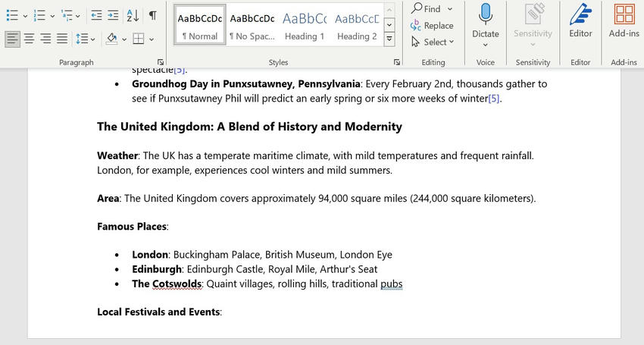
Task: Open Find dropdown arrow
Action: [450, 9]
